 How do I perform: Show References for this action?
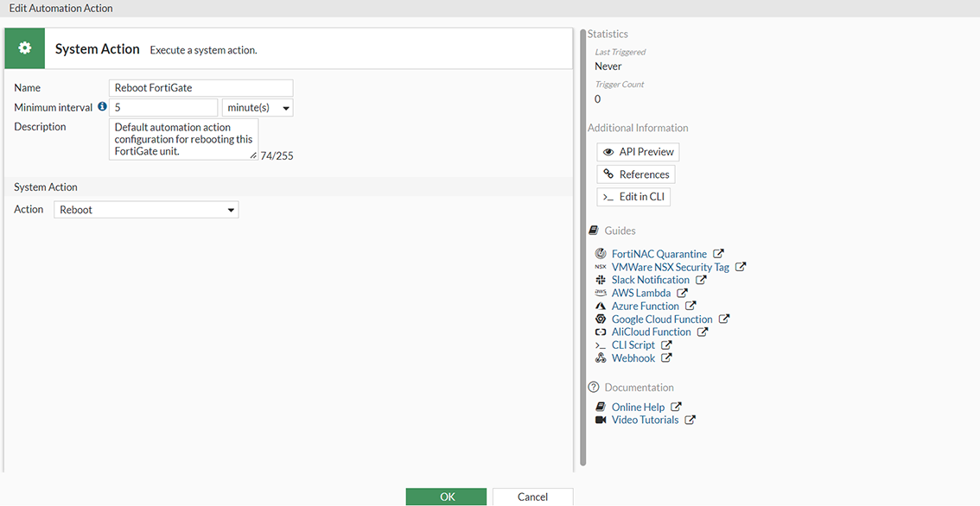(x=636, y=174)
